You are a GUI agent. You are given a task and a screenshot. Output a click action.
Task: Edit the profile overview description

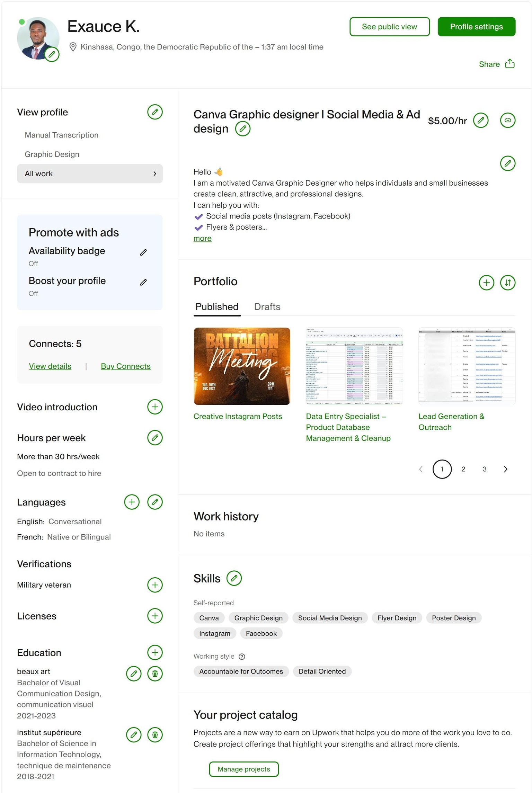508,163
